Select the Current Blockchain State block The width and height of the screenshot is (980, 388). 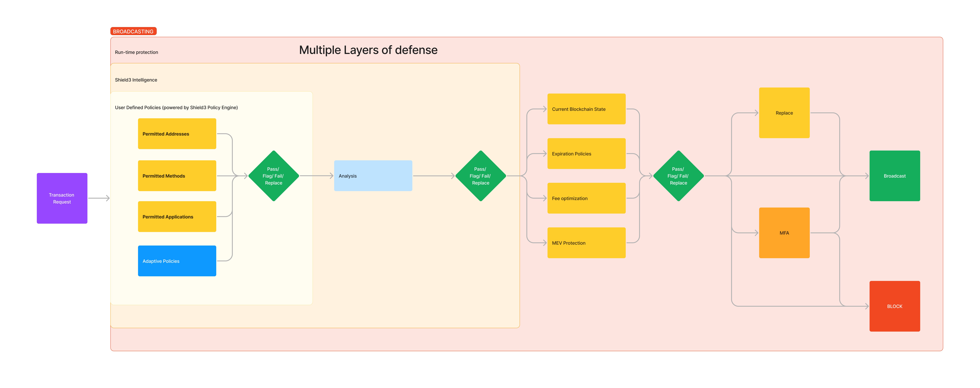(x=586, y=109)
